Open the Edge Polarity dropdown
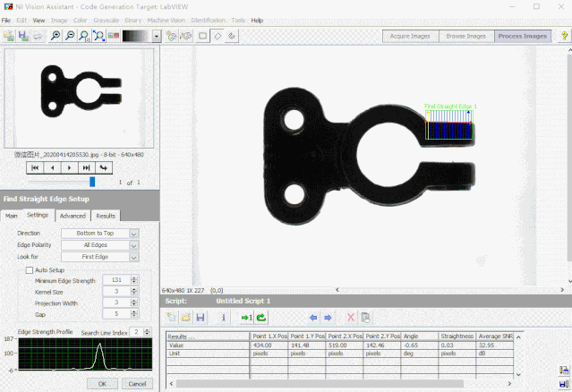The image size is (572, 392). click(100, 245)
